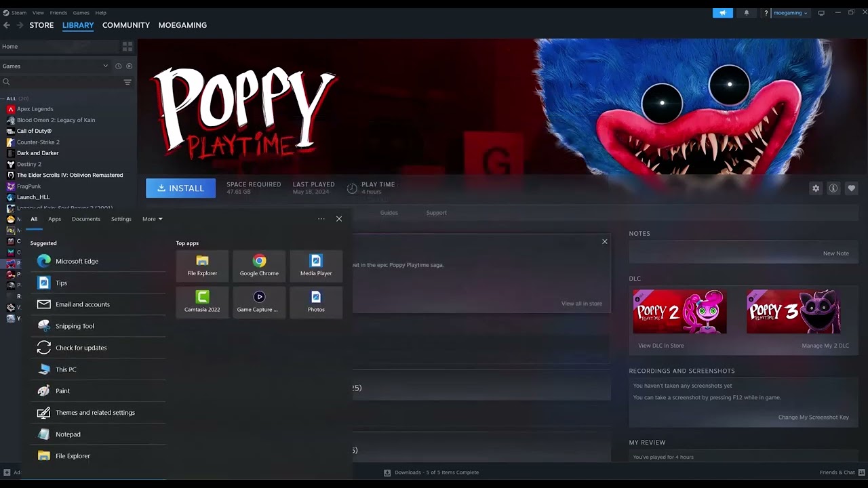The height and width of the screenshot is (488, 868).
Task: Open the Steam notifications bell
Action: (x=747, y=13)
